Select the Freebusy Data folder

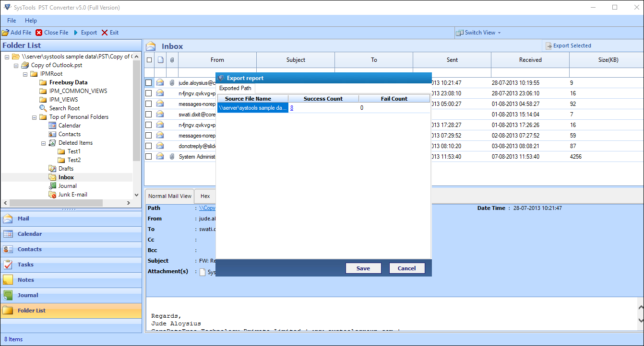[68, 82]
